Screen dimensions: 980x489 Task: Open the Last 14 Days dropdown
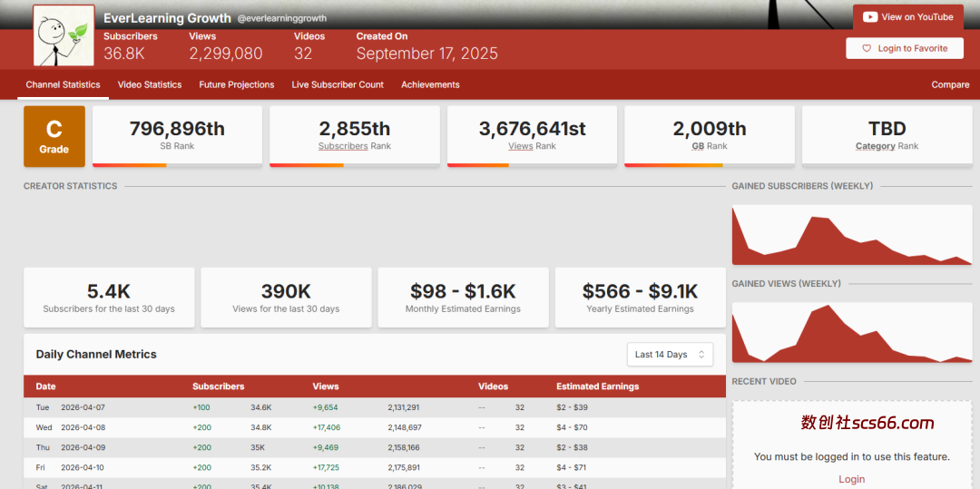click(670, 355)
